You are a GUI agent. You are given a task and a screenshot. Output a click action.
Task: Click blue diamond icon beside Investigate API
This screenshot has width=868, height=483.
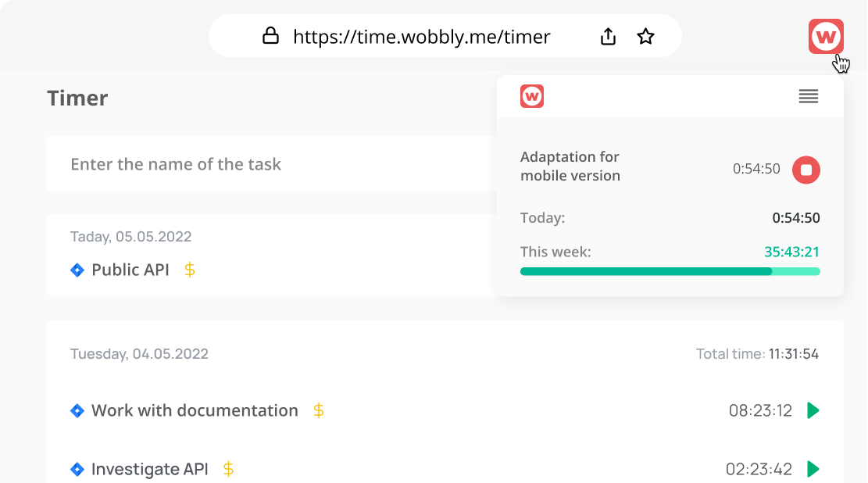77,470
